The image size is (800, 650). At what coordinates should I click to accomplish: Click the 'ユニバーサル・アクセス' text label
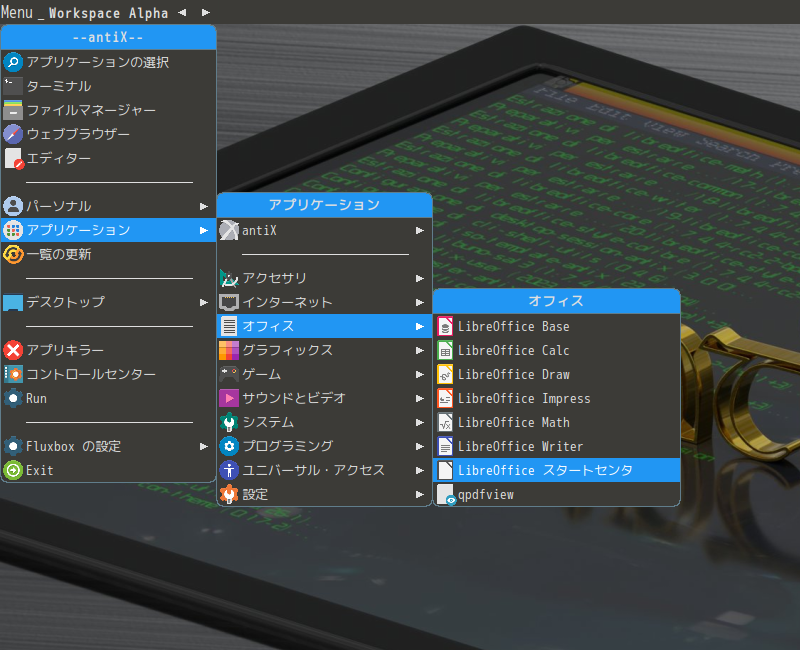pos(313,470)
